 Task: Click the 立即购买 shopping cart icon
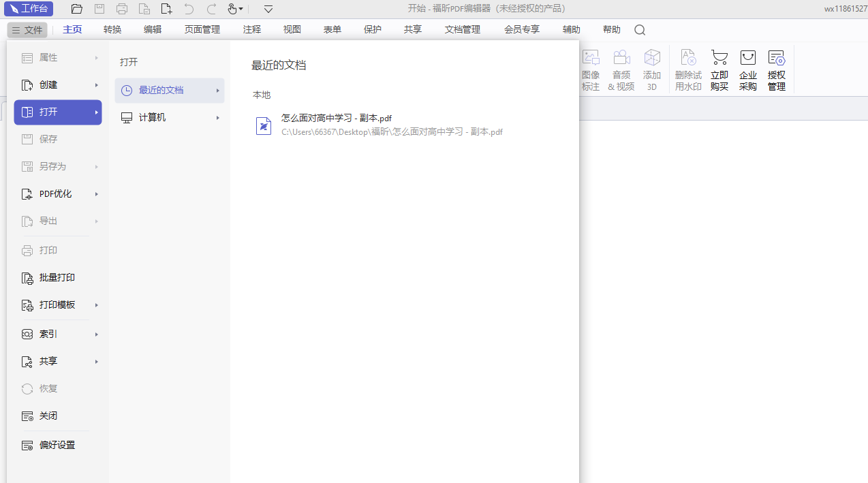[719, 59]
